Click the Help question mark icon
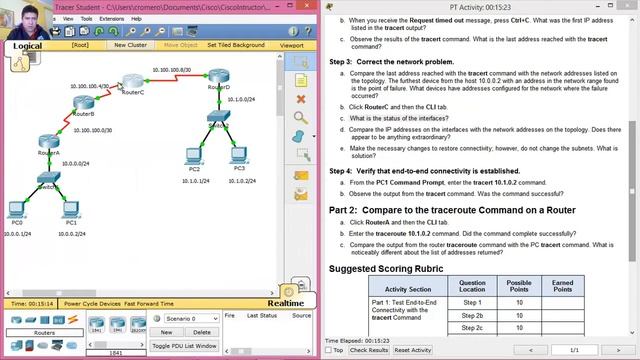Screen dimensions: 640x360 (x=308, y=31)
